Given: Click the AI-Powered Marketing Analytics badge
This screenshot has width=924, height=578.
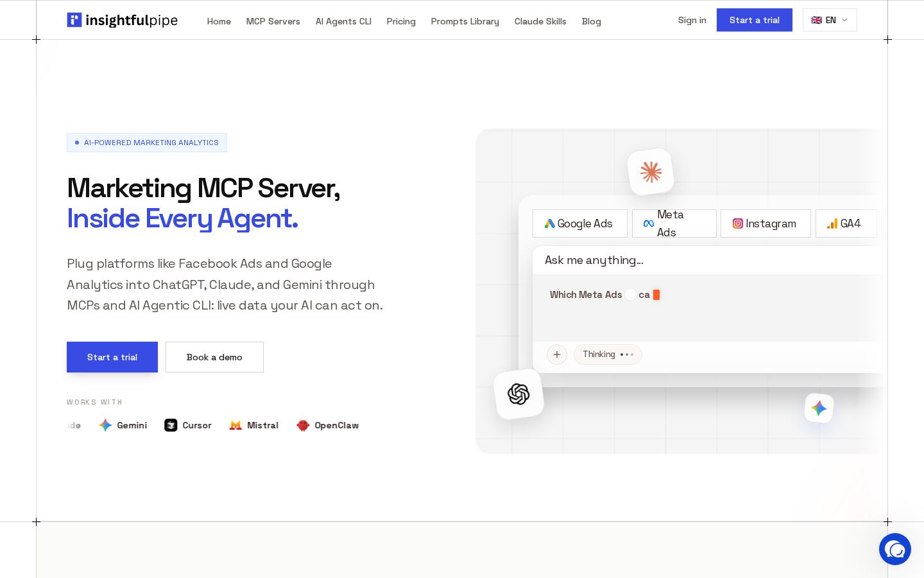Looking at the screenshot, I should coord(147,143).
